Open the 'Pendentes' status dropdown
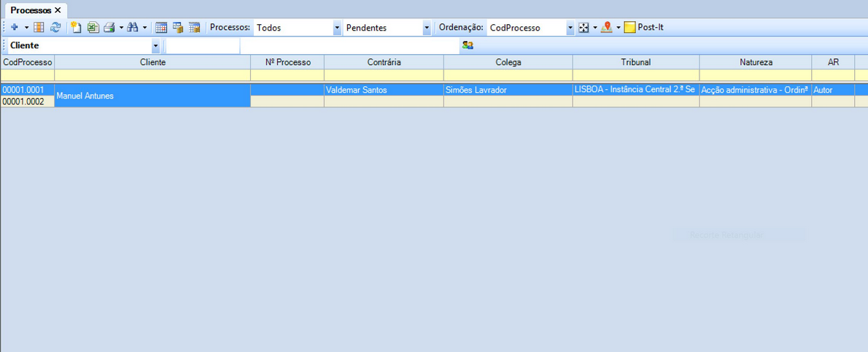 [426, 28]
